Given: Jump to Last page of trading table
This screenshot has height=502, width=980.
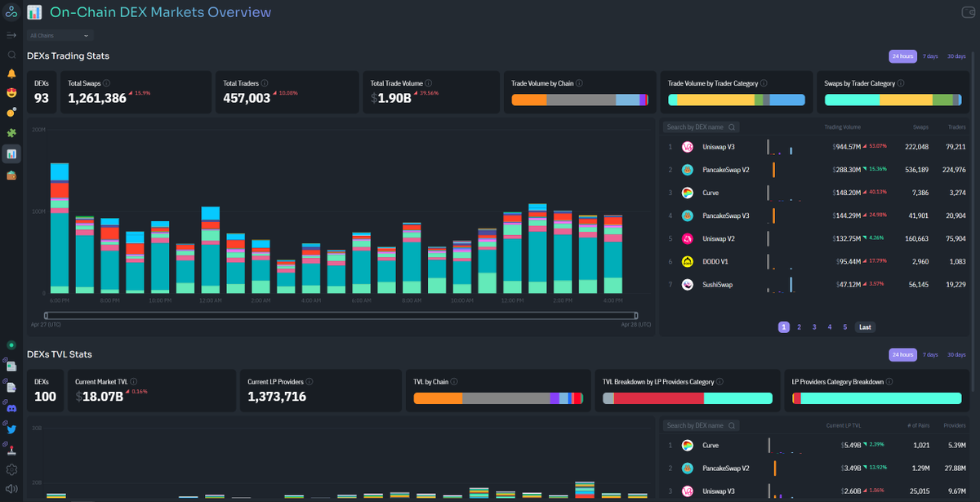Looking at the screenshot, I should click(x=865, y=327).
